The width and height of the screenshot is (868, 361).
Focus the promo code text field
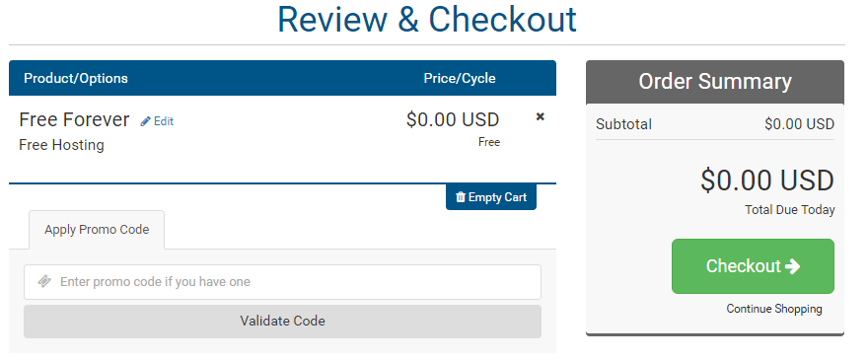(282, 282)
